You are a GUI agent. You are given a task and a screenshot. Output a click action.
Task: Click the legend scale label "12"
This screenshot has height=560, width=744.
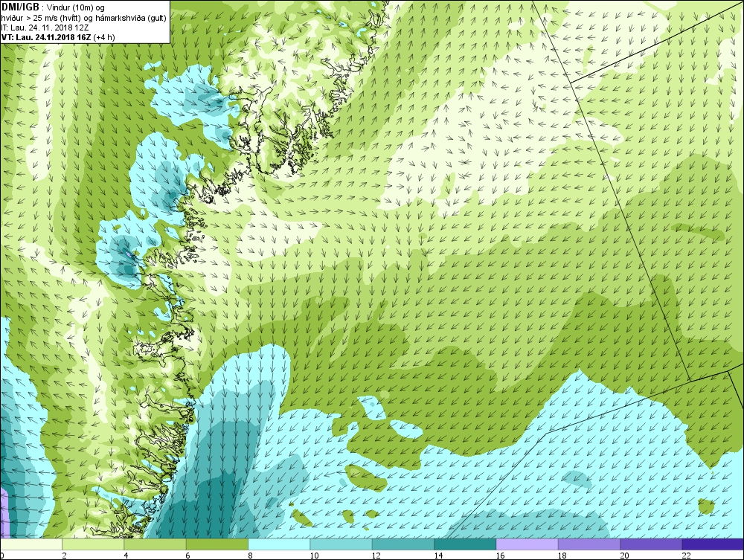coord(376,556)
